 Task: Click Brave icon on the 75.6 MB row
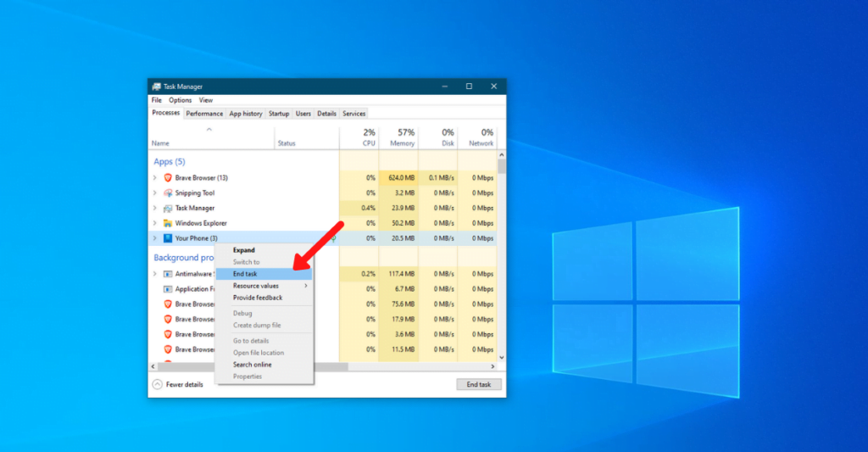pos(168,304)
